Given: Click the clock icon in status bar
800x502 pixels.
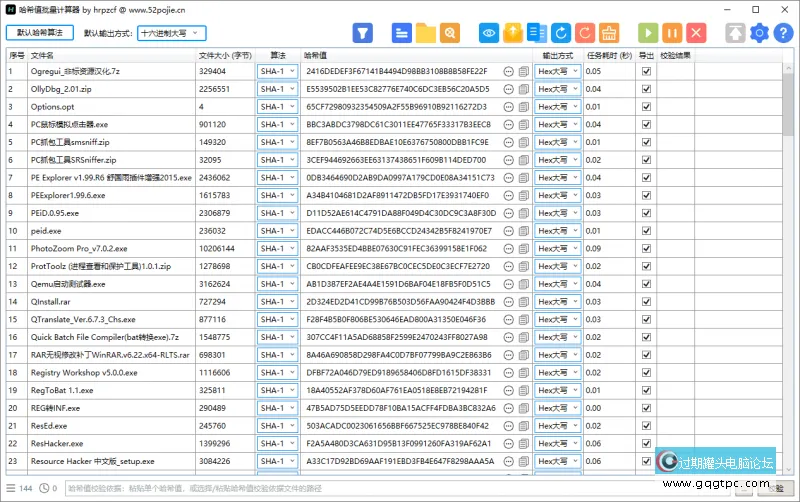Looking at the screenshot, I should [44, 488].
